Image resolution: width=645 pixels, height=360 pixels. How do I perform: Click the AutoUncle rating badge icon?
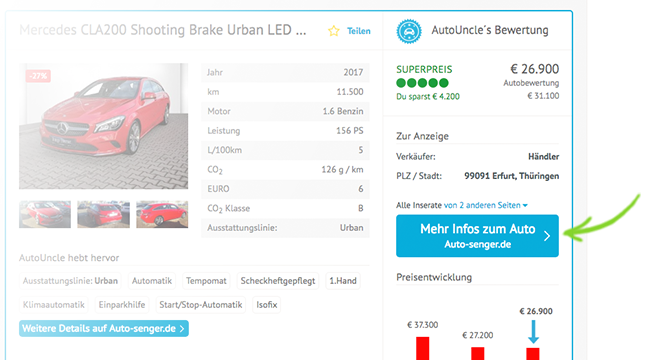[409, 31]
